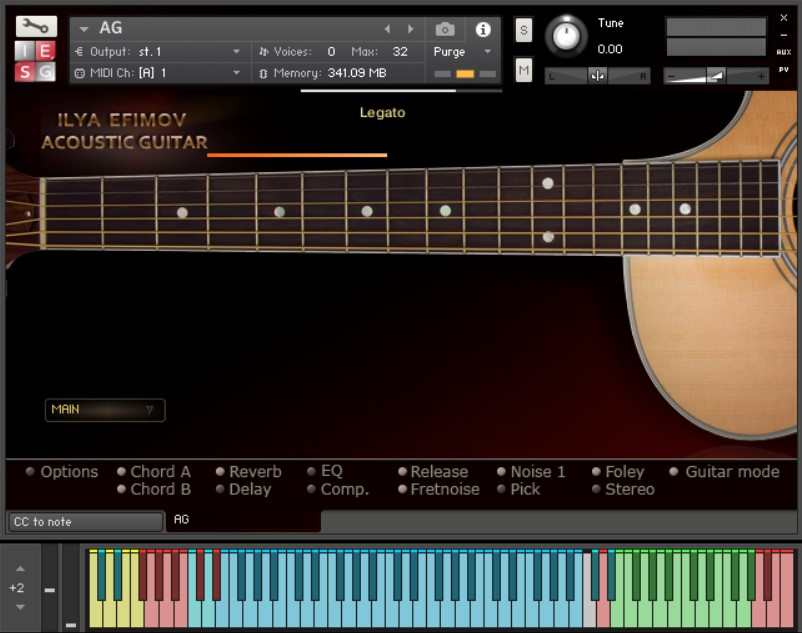The image size is (802, 633).
Task: Toggle the Comp. option
Action: click(311, 489)
